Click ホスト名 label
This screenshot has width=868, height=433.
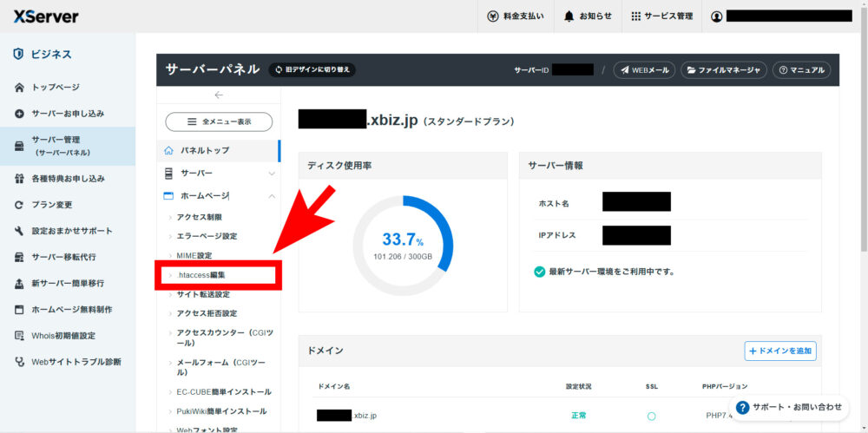coord(554,203)
